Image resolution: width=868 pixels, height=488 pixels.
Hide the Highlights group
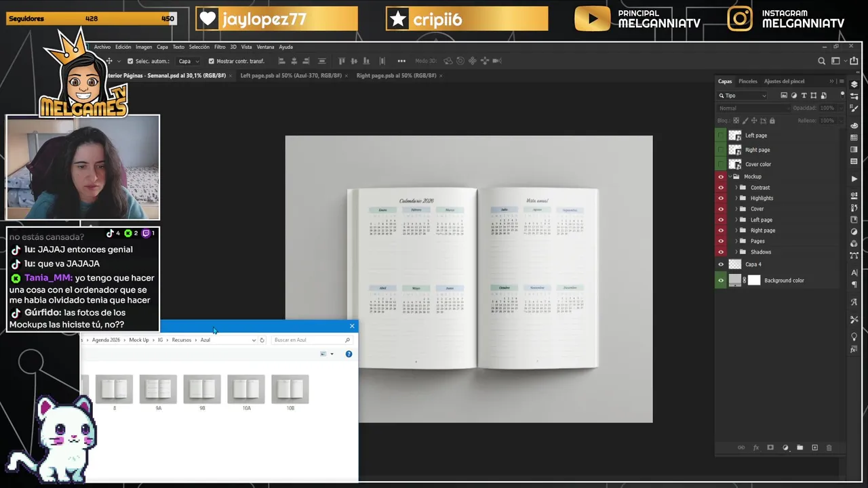tap(720, 199)
